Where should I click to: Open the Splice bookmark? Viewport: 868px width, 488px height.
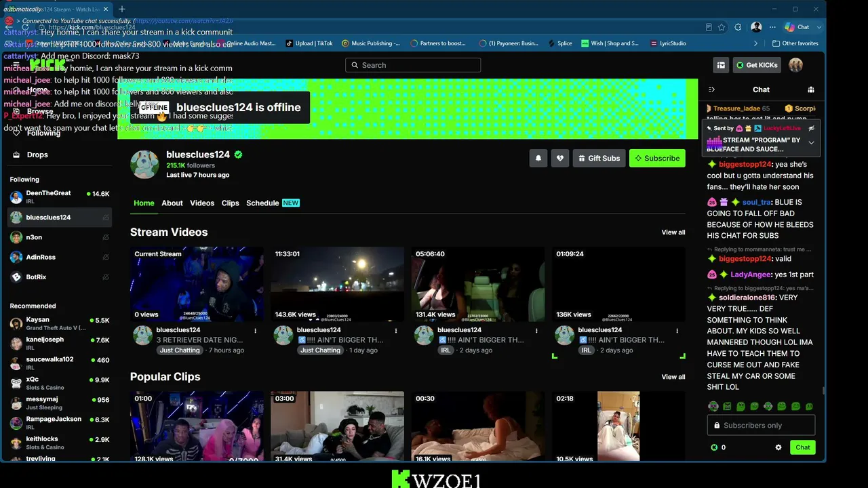coord(559,43)
